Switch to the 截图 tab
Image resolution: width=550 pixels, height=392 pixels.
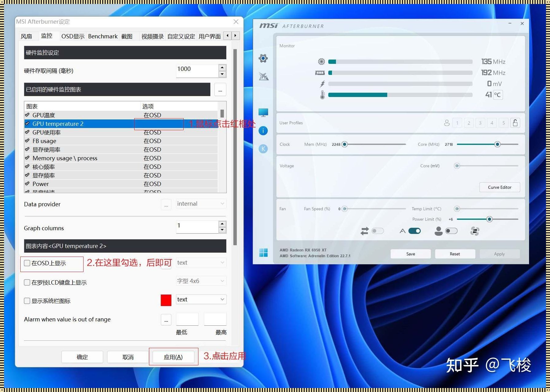(x=127, y=36)
